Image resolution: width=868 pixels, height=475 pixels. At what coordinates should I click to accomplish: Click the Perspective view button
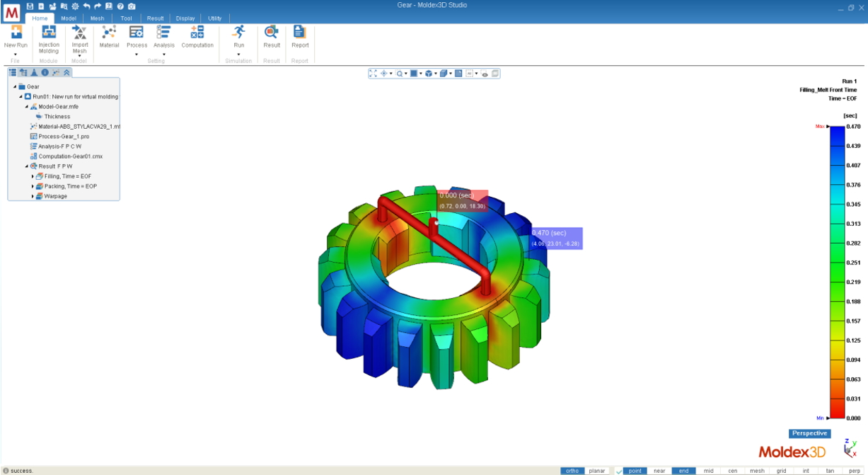(x=810, y=433)
